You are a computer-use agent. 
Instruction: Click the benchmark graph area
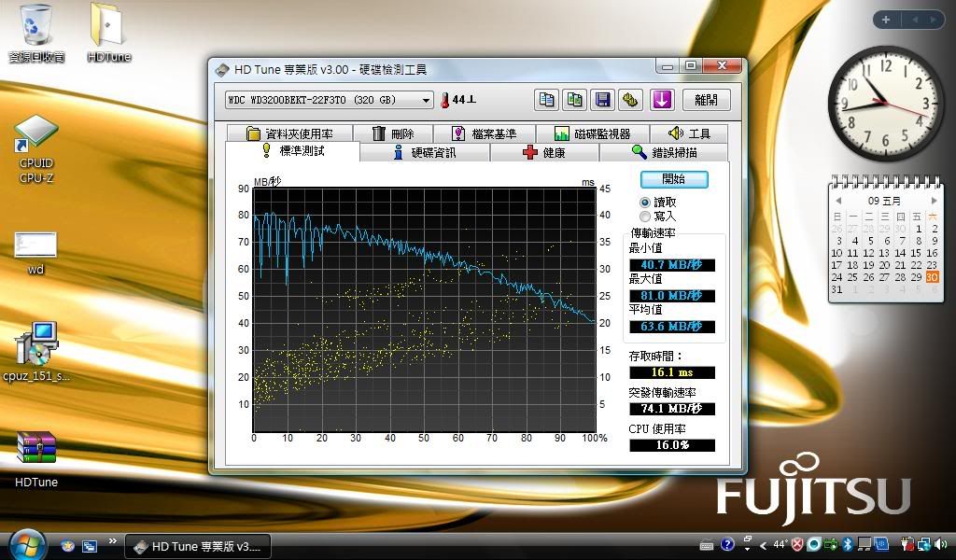[x=425, y=310]
